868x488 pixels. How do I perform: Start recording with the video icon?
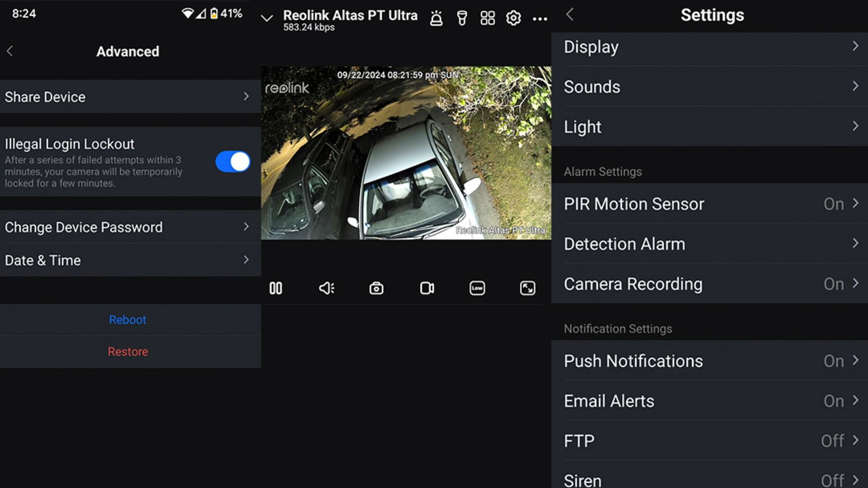pos(427,288)
